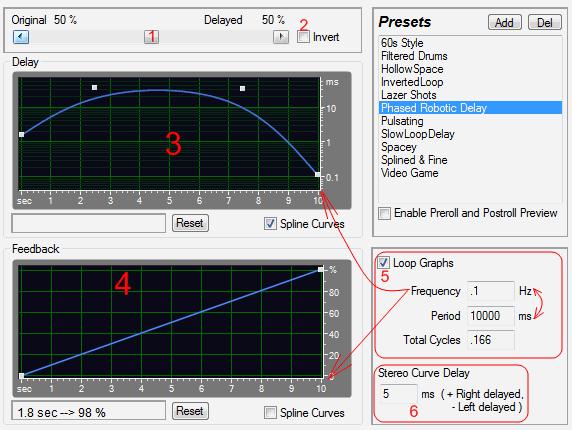
Task: Click the Period value field
Action: point(491,315)
